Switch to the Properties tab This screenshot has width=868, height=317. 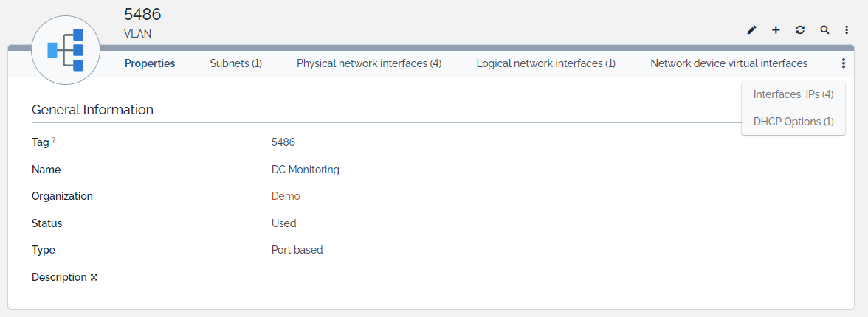150,63
